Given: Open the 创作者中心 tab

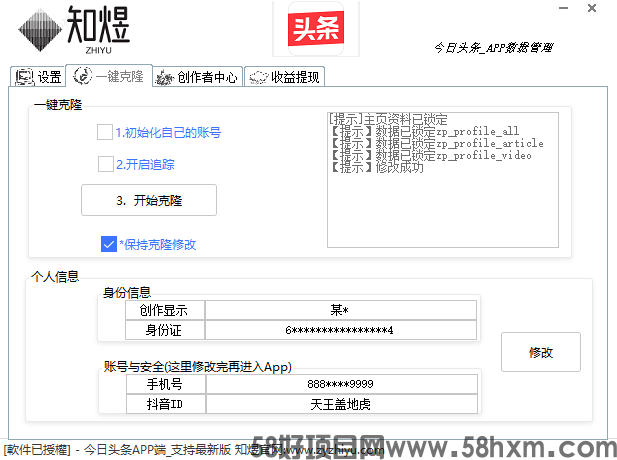Looking at the screenshot, I should click(197, 76).
